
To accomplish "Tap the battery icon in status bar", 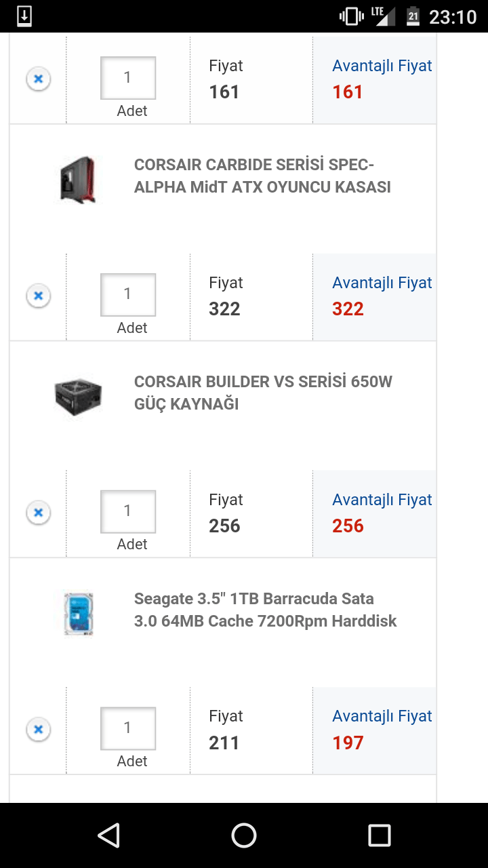I will [x=413, y=16].
